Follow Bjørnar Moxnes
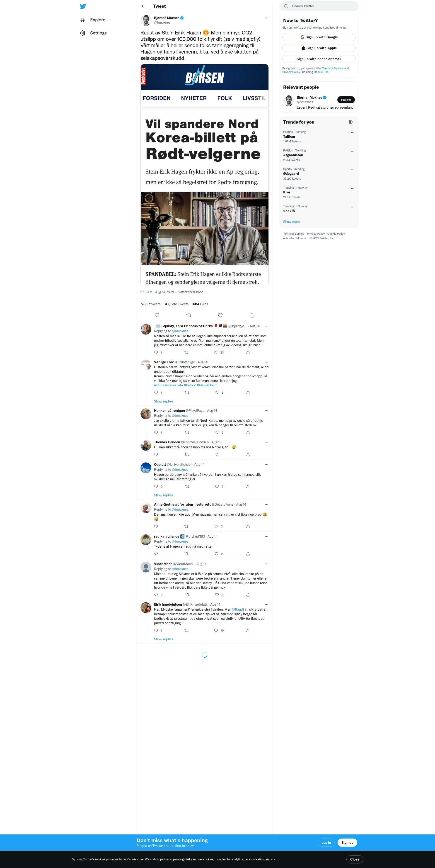The height and width of the screenshot is (868, 435). point(346,100)
